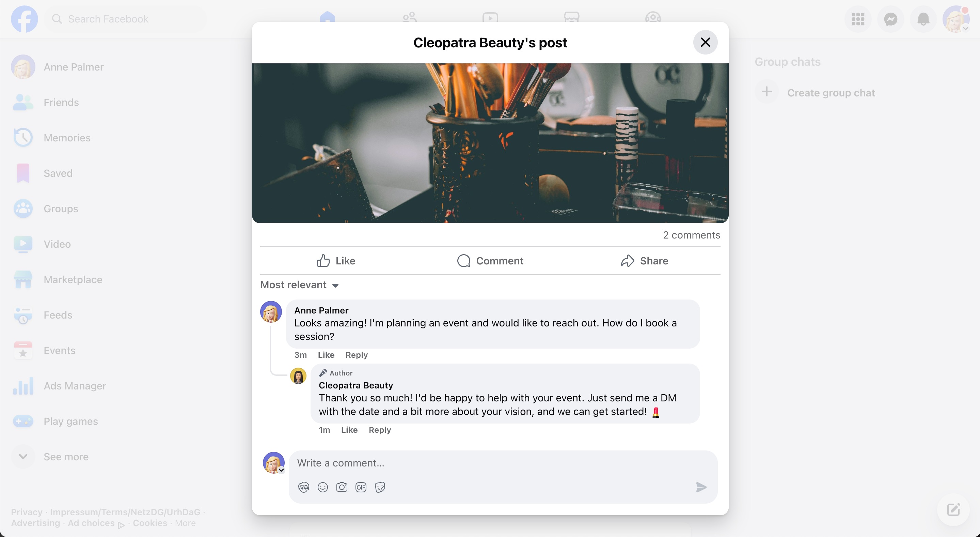Open the notifications bell
Screen dimensions: 980x537
(923, 19)
